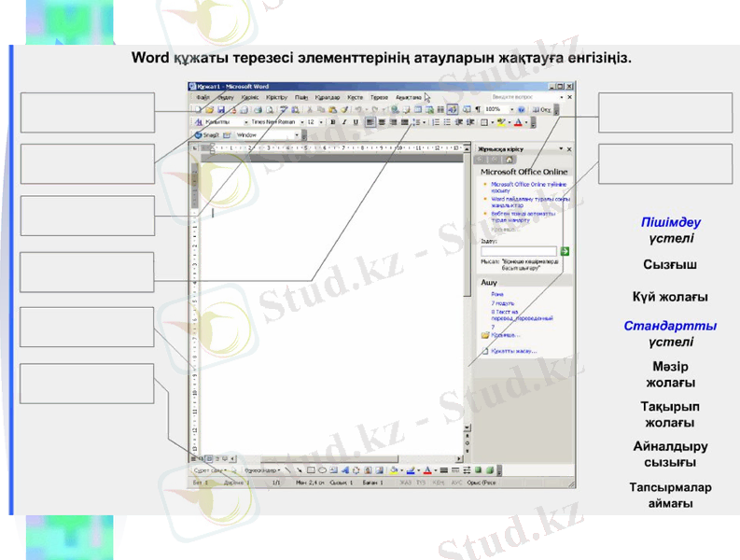Click the Highlight color marker button
Screen dimensions: 740x560
click(501, 122)
